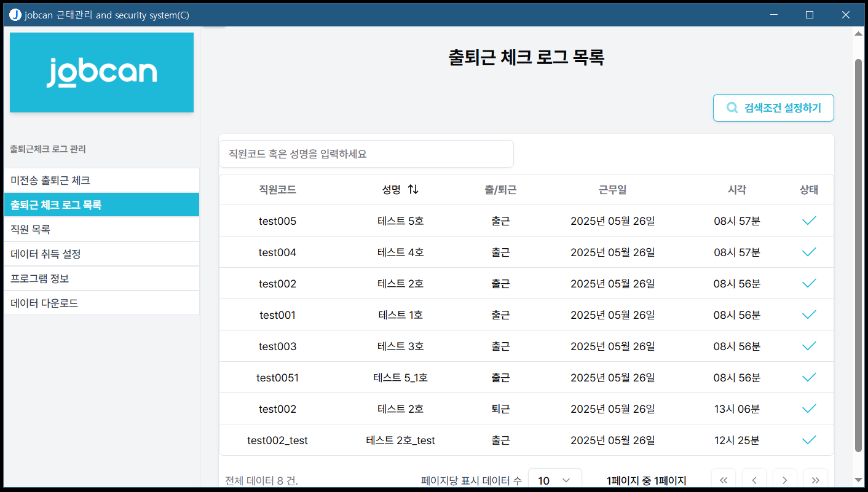This screenshot has height=492, width=868.
Task: Open the rows-per-page dropdown showing 10
Action: [554, 480]
